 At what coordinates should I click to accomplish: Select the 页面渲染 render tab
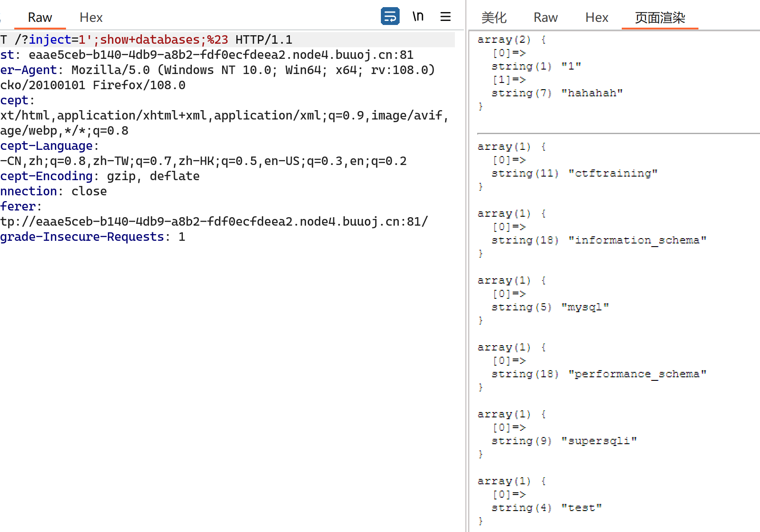pyautogui.click(x=660, y=17)
